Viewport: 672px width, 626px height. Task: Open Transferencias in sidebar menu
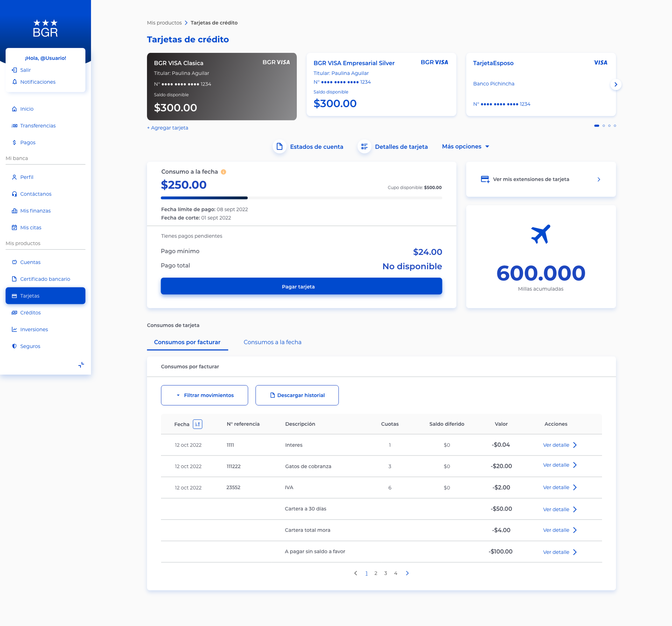(x=38, y=126)
